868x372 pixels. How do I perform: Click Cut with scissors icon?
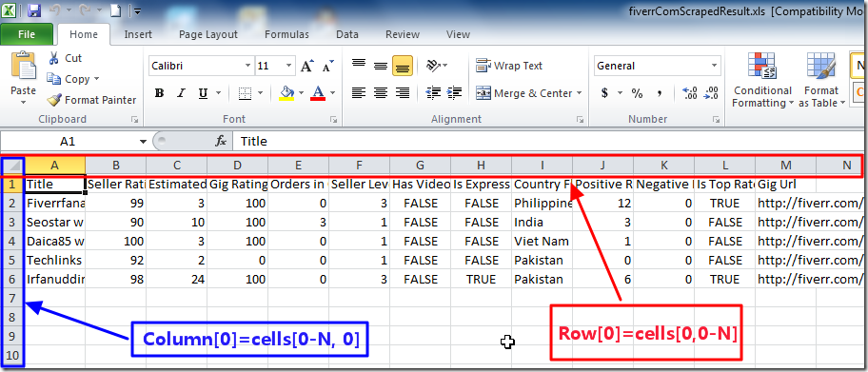[65, 58]
